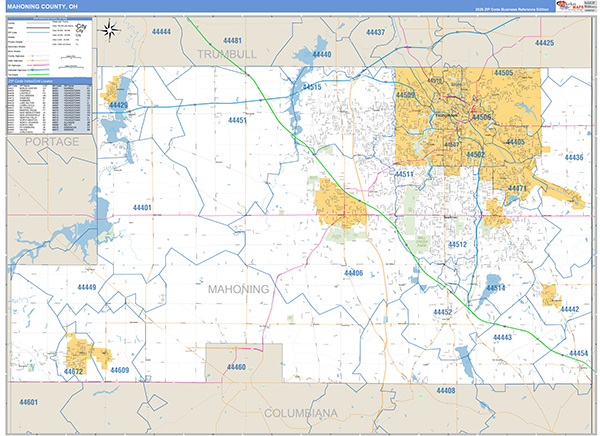Click ZIP code 44509 label

pyautogui.click(x=405, y=95)
